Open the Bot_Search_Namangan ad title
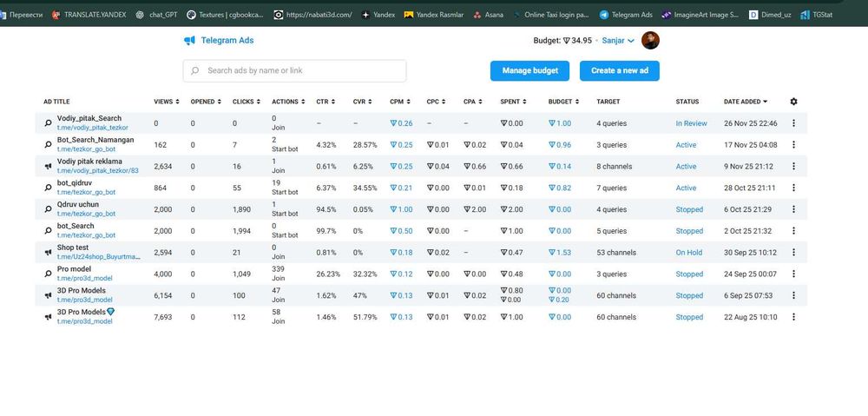 point(95,140)
